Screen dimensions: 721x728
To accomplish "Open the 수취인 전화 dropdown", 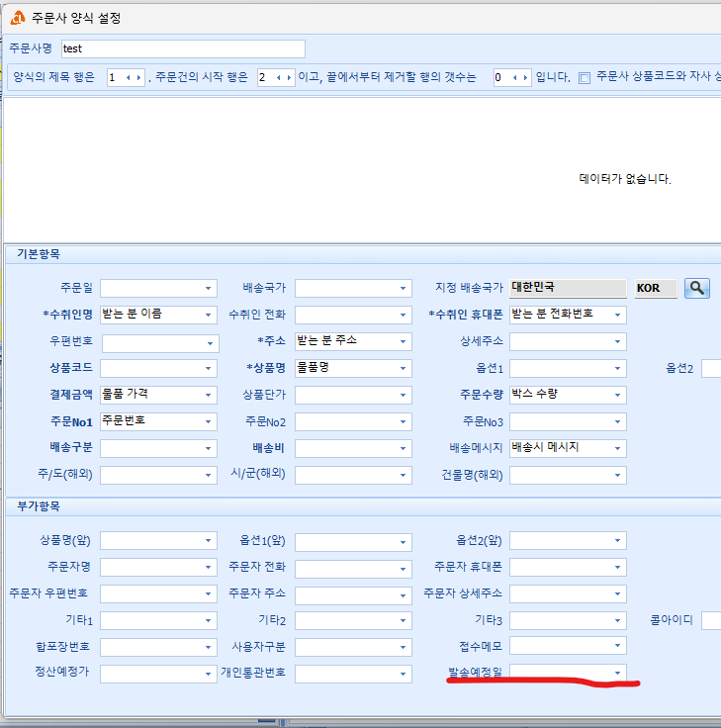I will [x=403, y=316].
